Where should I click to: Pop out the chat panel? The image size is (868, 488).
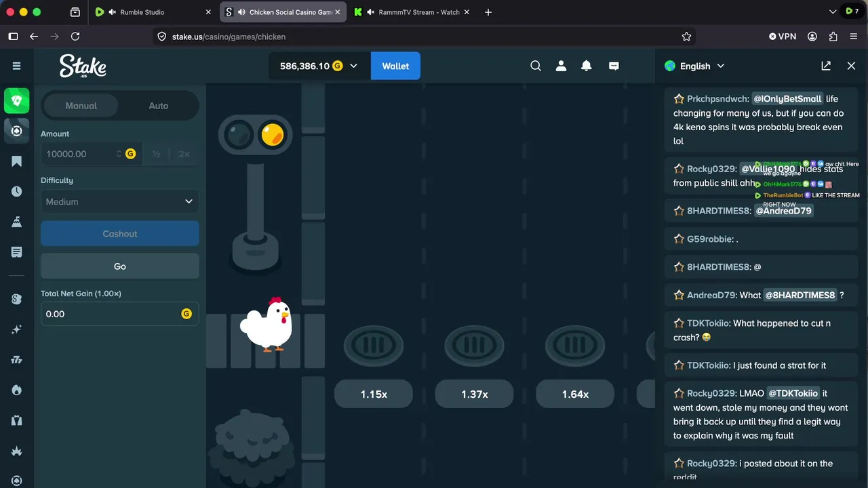tap(826, 66)
